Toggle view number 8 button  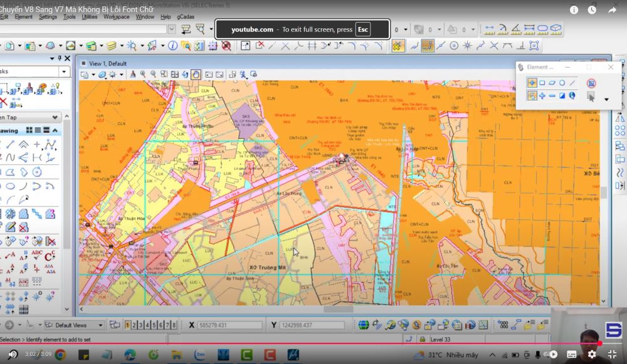(x=174, y=325)
